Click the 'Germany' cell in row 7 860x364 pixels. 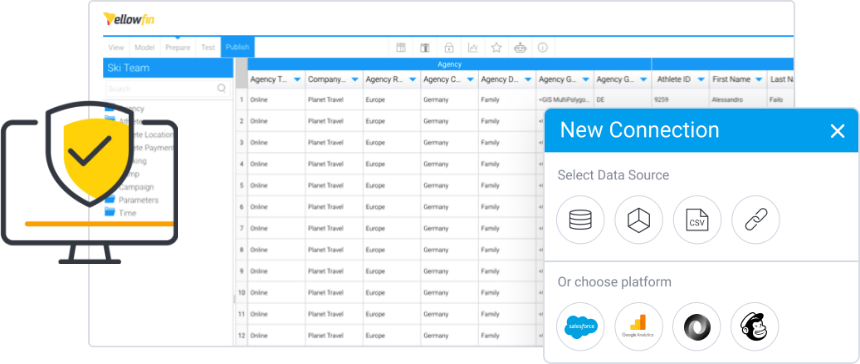pos(449,229)
